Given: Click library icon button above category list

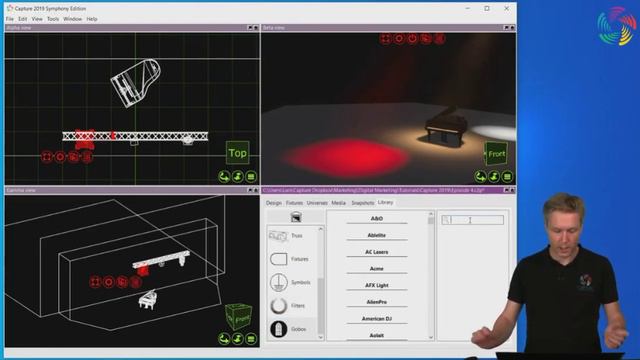Looking at the screenshot, I should pyautogui.click(x=296, y=217).
